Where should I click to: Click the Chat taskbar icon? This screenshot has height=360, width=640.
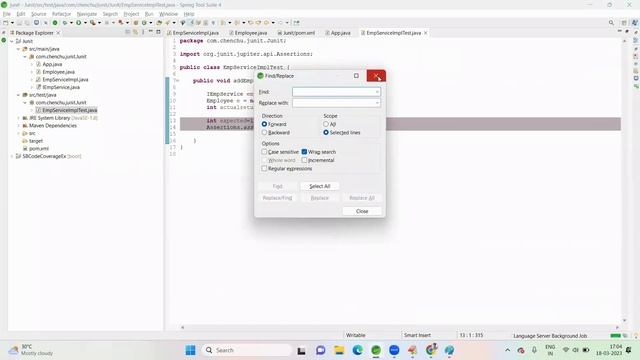(320, 350)
